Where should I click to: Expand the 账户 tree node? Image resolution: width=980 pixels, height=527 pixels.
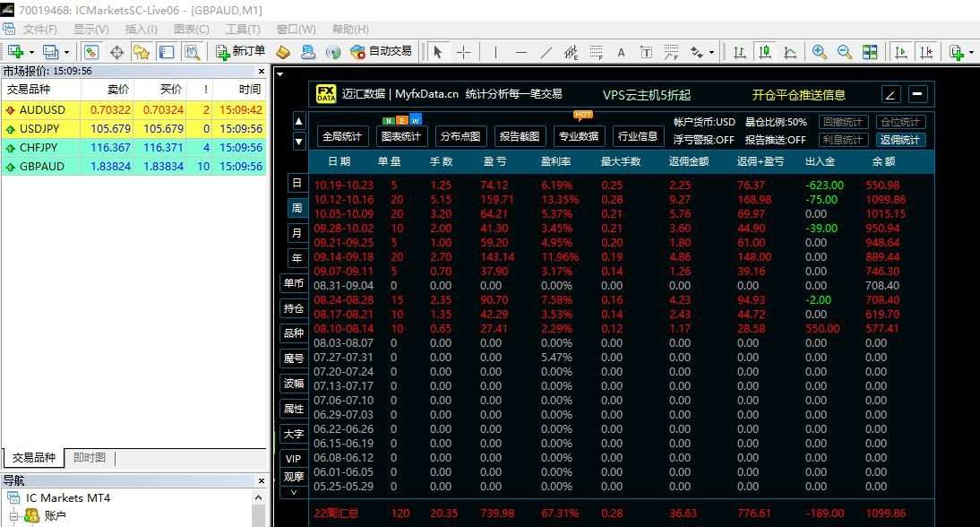pos(13,516)
